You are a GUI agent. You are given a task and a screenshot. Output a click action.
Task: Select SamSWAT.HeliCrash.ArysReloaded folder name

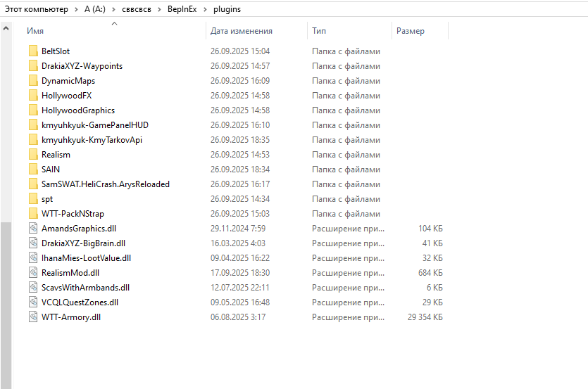(106, 184)
